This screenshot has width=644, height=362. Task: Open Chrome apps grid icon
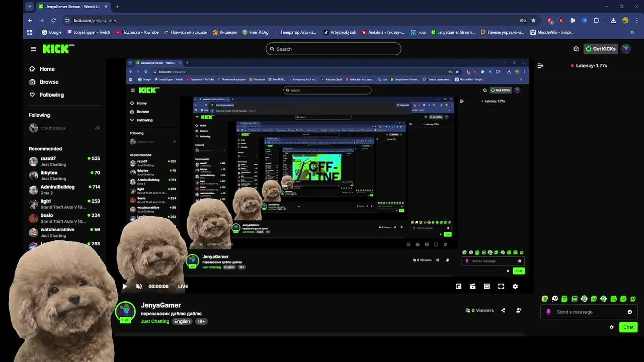(x=30, y=32)
